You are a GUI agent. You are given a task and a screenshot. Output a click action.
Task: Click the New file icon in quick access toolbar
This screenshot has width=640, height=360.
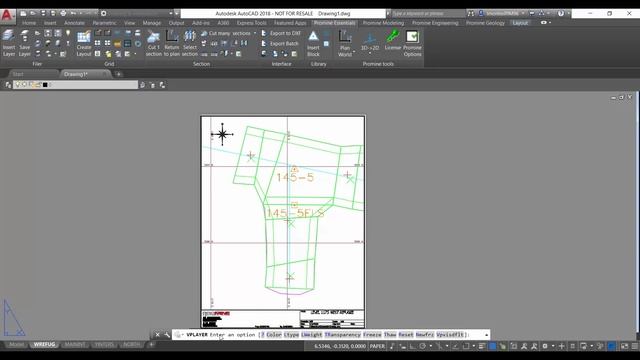point(23,13)
